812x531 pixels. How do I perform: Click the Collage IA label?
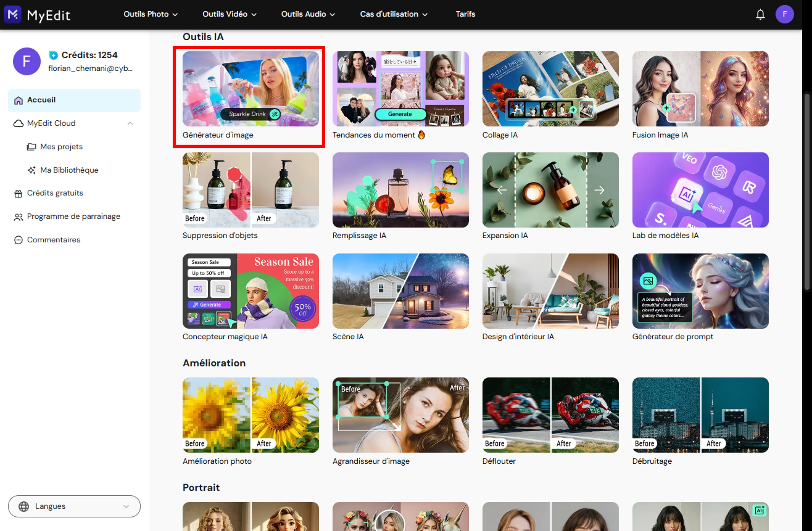[x=500, y=135]
